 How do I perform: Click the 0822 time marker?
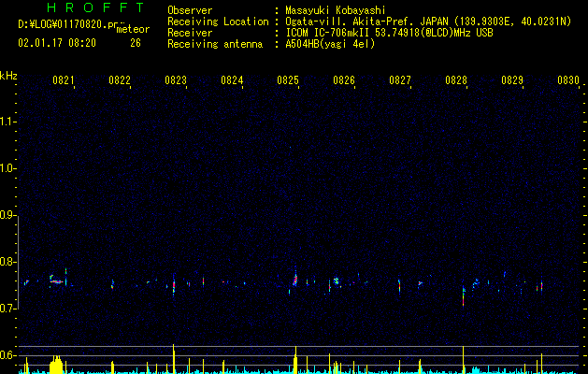[x=120, y=80]
